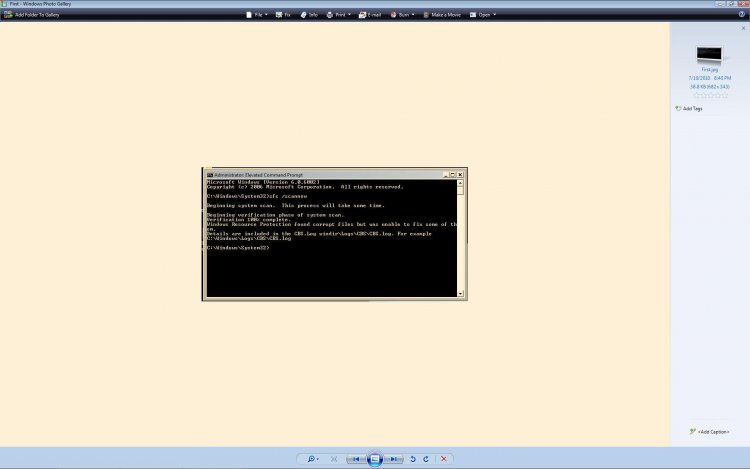
Task: Open the Print dropdown
Action: tap(339, 15)
